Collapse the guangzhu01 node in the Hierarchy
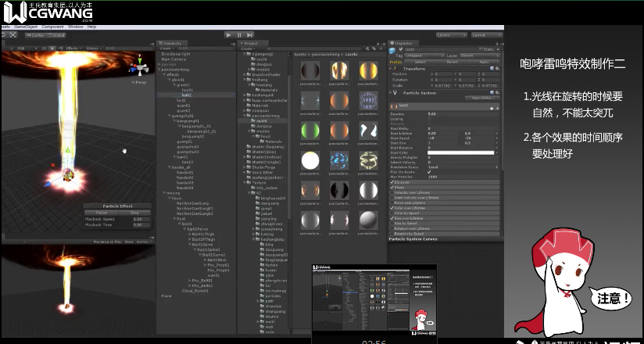 click(x=169, y=116)
